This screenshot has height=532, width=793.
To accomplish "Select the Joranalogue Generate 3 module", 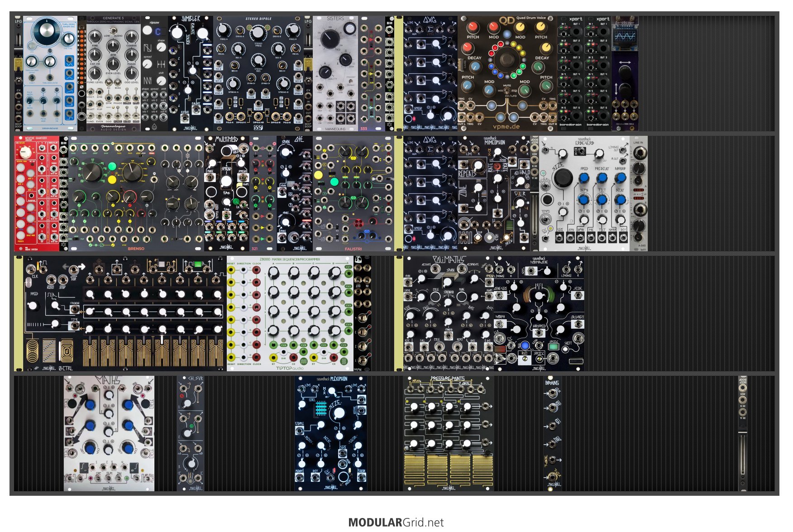I will [113, 74].
